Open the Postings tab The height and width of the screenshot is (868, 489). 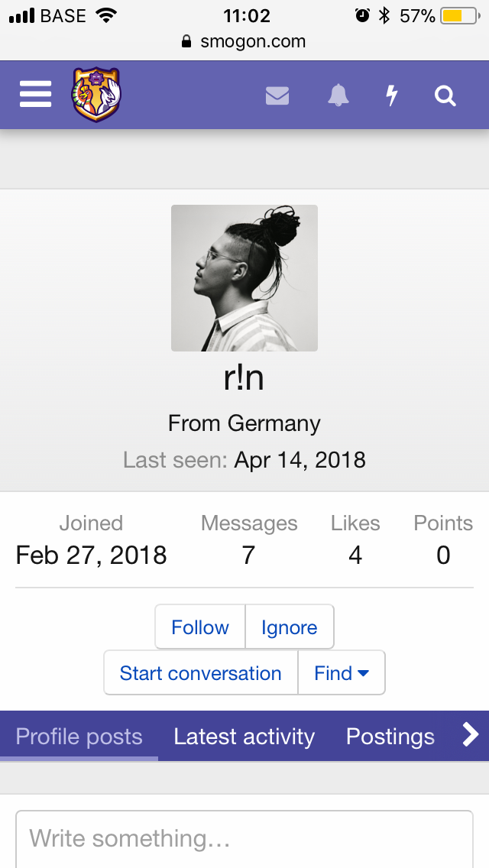(x=390, y=737)
